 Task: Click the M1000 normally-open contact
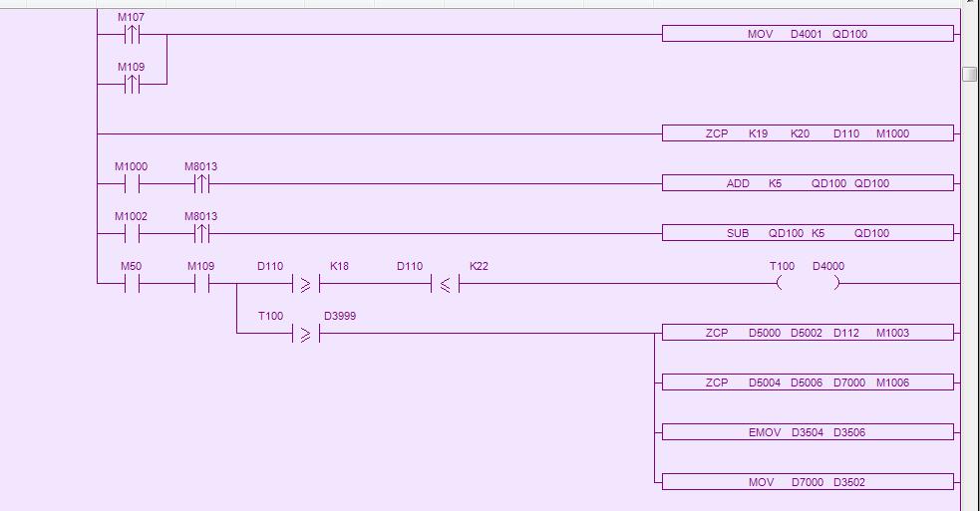pos(132,184)
